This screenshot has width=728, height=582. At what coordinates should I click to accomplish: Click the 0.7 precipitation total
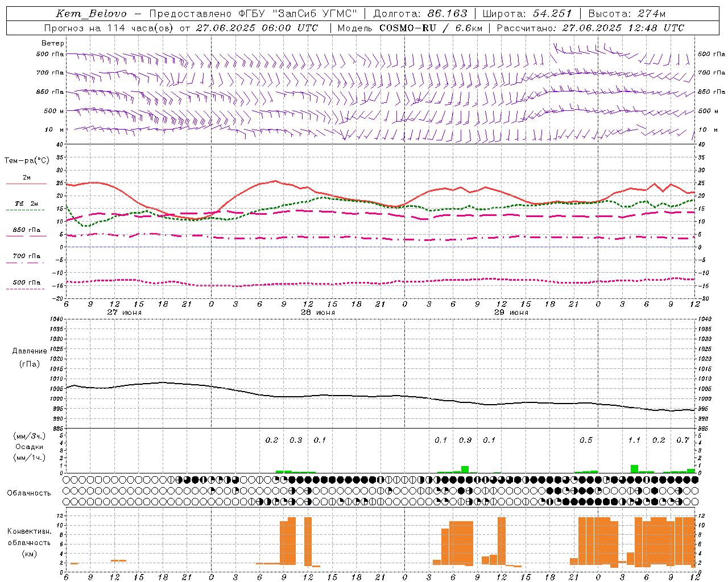click(x=682, y=440)
